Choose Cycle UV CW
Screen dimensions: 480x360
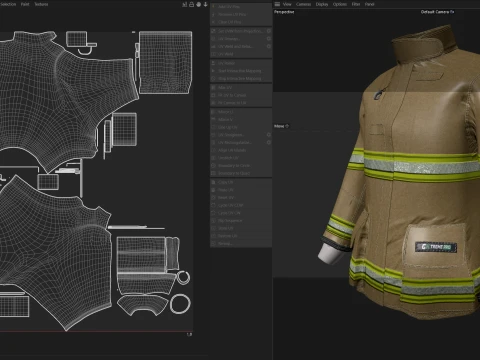pos(241,213)
